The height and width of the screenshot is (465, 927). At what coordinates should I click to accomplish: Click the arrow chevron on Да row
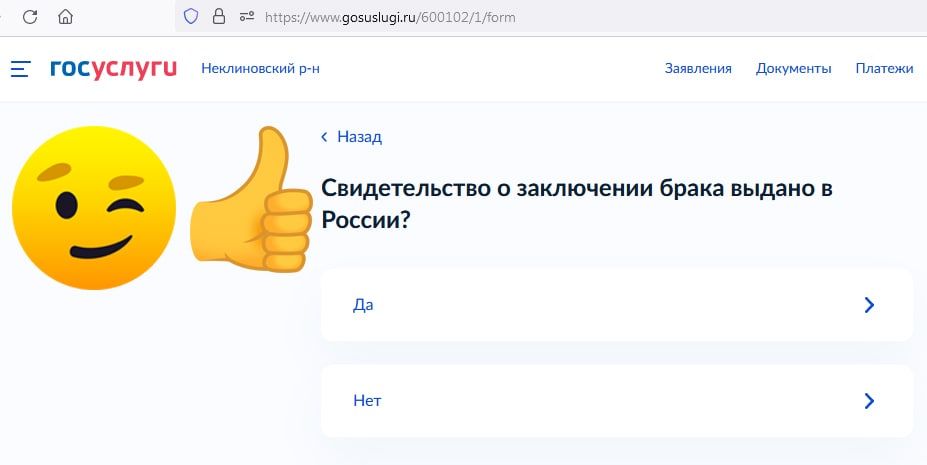click(x=869, y=305)
